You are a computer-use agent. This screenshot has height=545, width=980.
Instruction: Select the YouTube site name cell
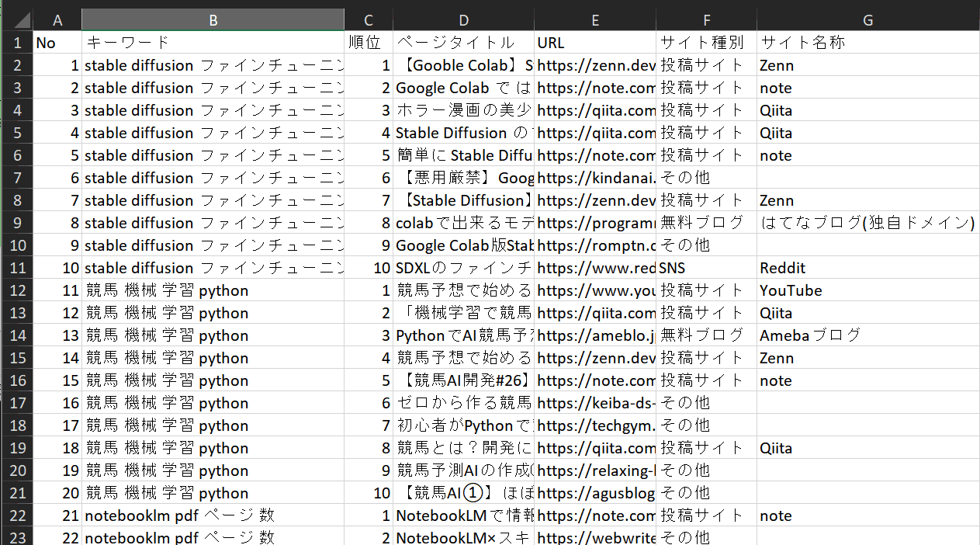coord(868,290)
